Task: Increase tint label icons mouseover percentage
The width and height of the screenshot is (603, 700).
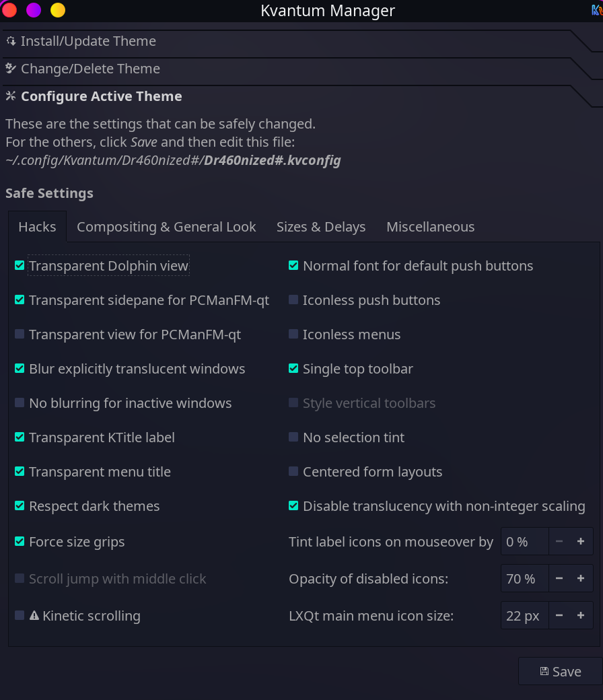Action: point(581,541)
